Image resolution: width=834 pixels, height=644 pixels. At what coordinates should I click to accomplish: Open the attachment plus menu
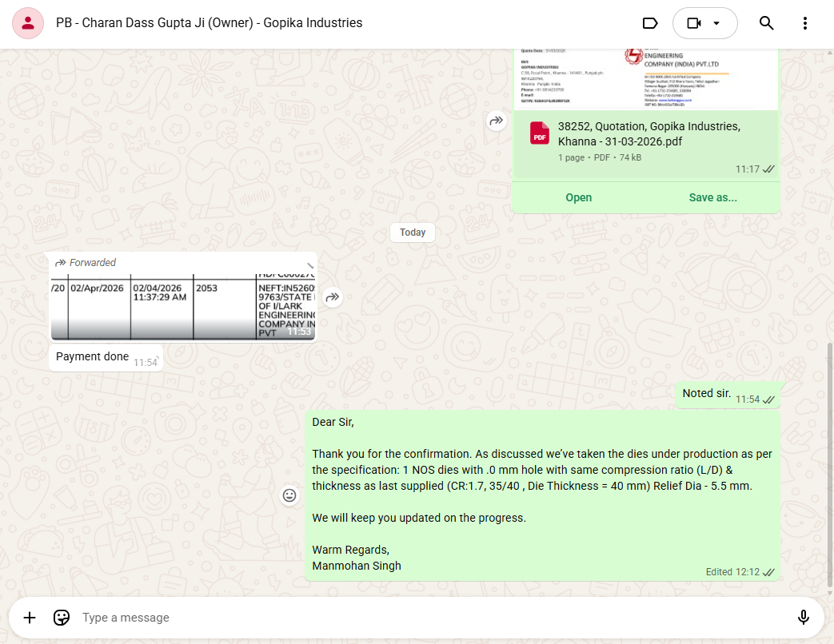[30, 618]
